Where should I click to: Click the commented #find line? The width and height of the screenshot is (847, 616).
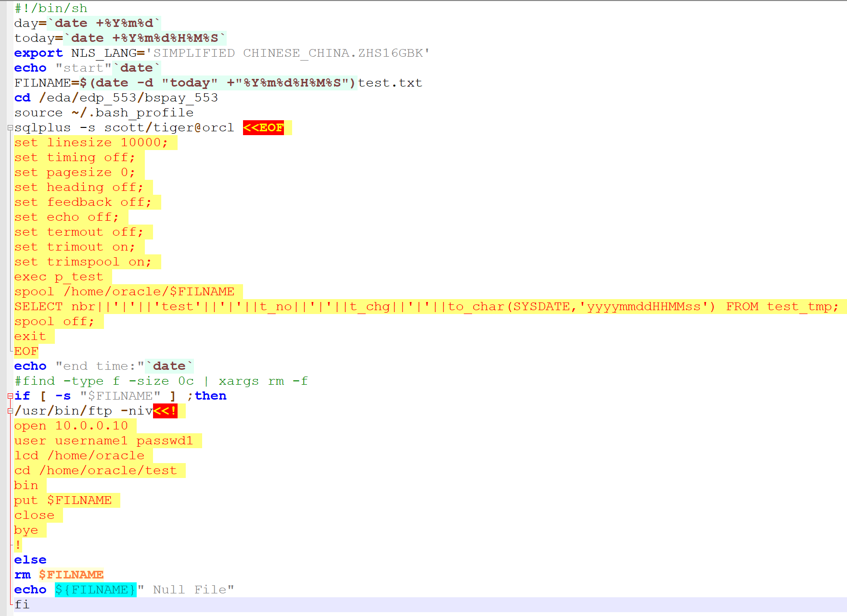pyautogui.click(x=161, y=381)
